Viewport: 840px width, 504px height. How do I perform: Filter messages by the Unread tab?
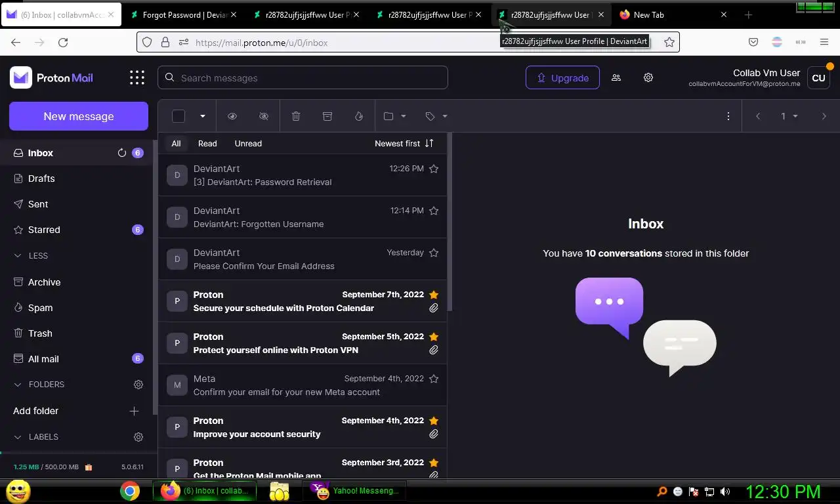pos(248,143)
